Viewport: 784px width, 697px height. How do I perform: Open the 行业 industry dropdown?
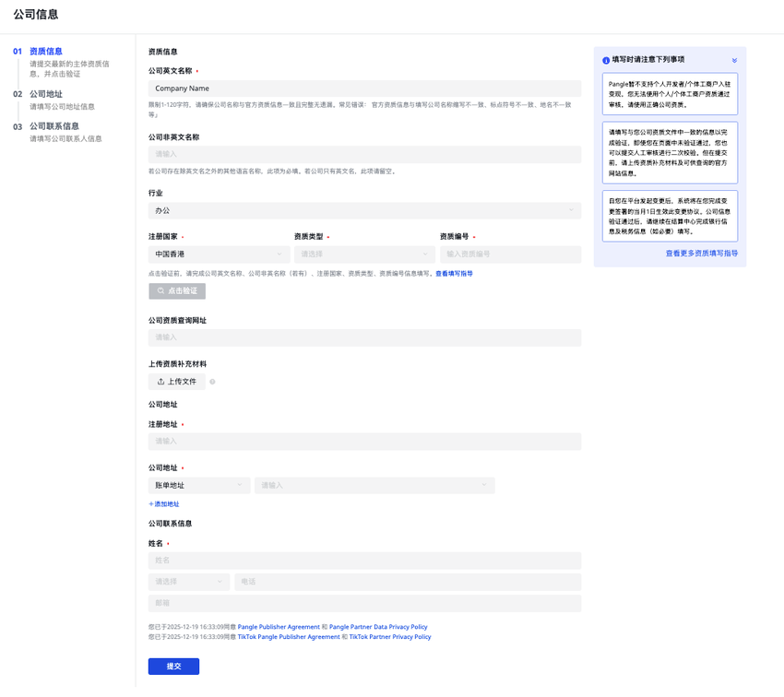364,211
